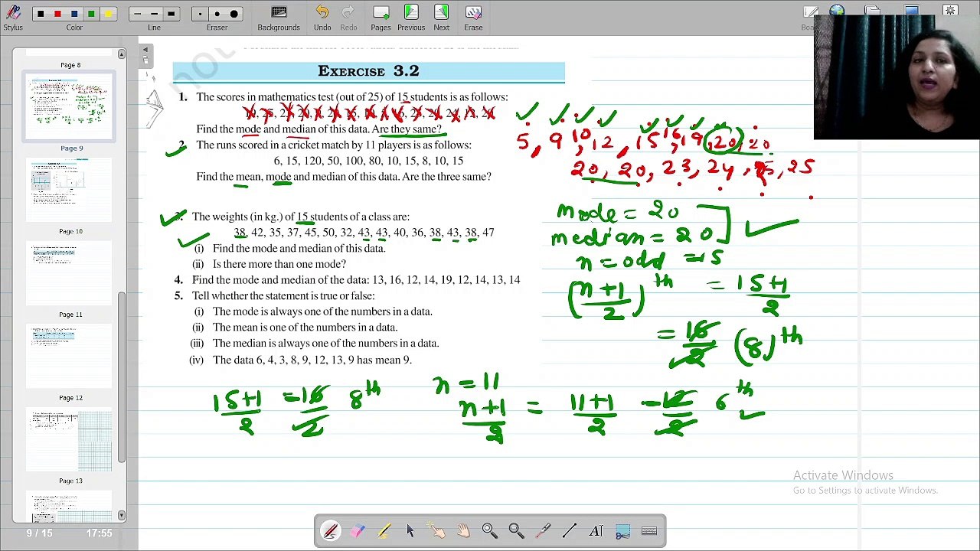Show the desktop screen icon
This screenshot has height=551, width=980.
tap(911, 11)
